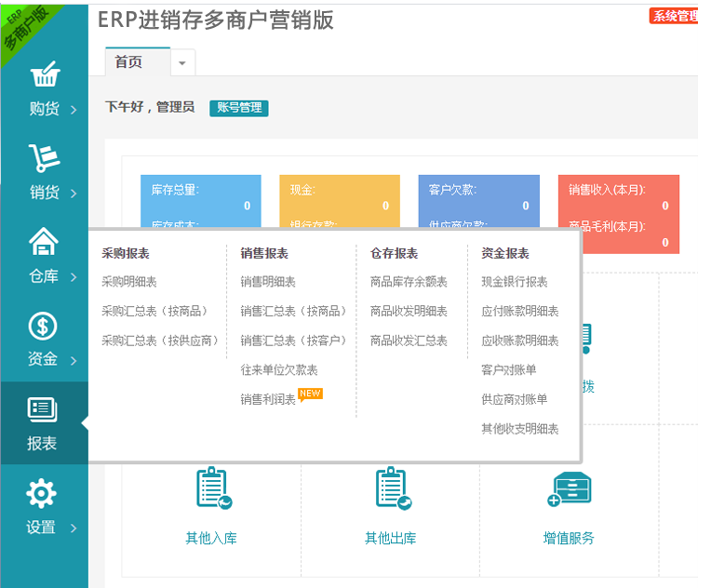Select the 现金 yellow summary card

[x=340, y=201]
